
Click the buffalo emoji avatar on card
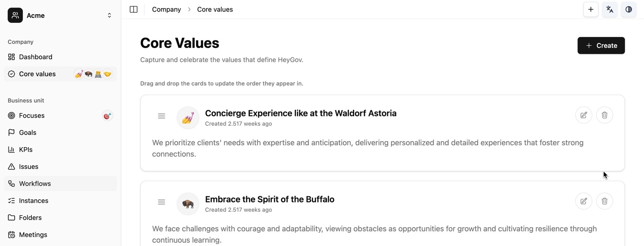click(x=188, y=204)
